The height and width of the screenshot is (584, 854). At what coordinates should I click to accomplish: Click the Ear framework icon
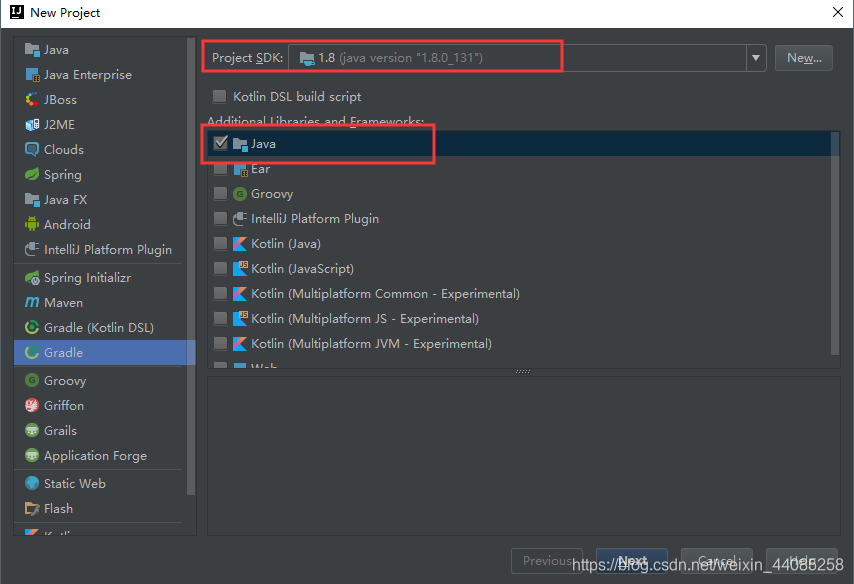tap(240, 169)
